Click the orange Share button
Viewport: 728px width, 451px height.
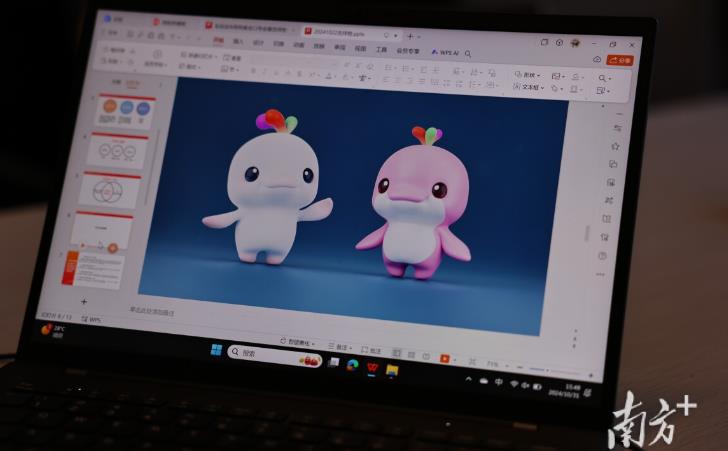click(620, 60)
